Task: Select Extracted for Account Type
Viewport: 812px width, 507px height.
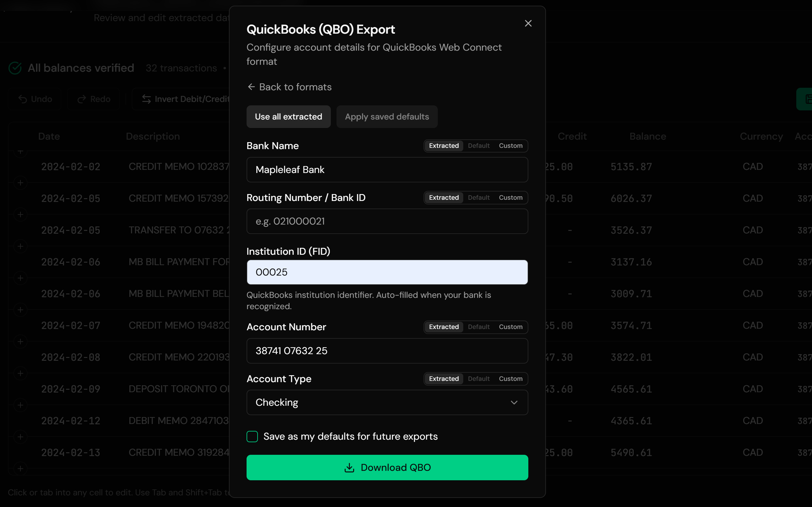Action: click(443, 379)
